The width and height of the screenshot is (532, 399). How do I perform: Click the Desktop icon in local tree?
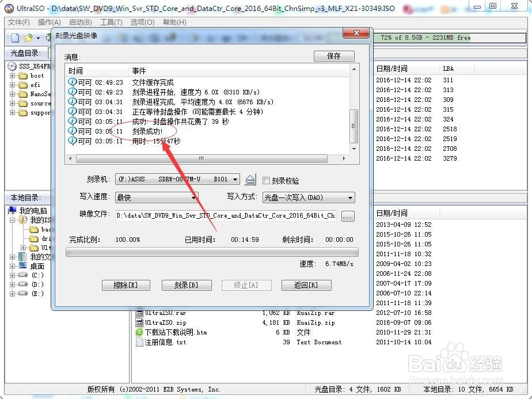click(x=22, y=265)
